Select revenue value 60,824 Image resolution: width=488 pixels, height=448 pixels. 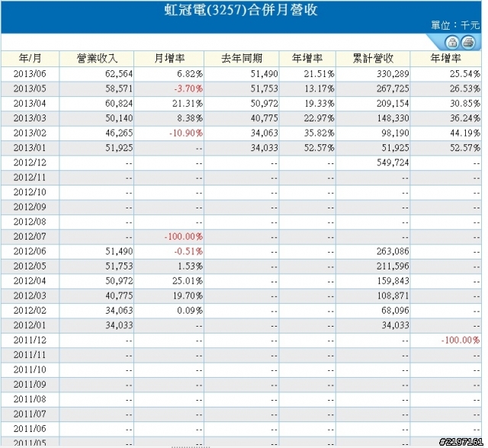click(119, 104)
